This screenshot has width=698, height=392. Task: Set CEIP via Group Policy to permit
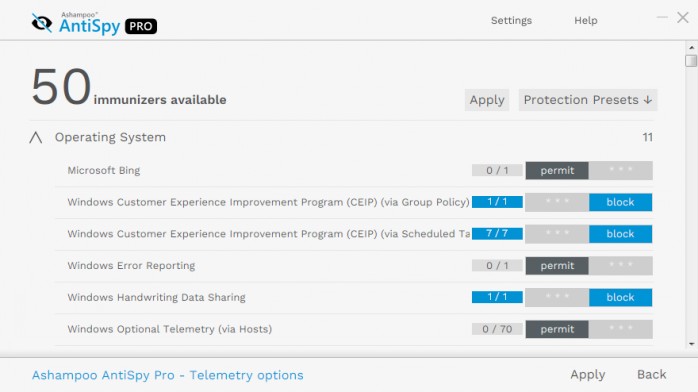tap(557, 202)
